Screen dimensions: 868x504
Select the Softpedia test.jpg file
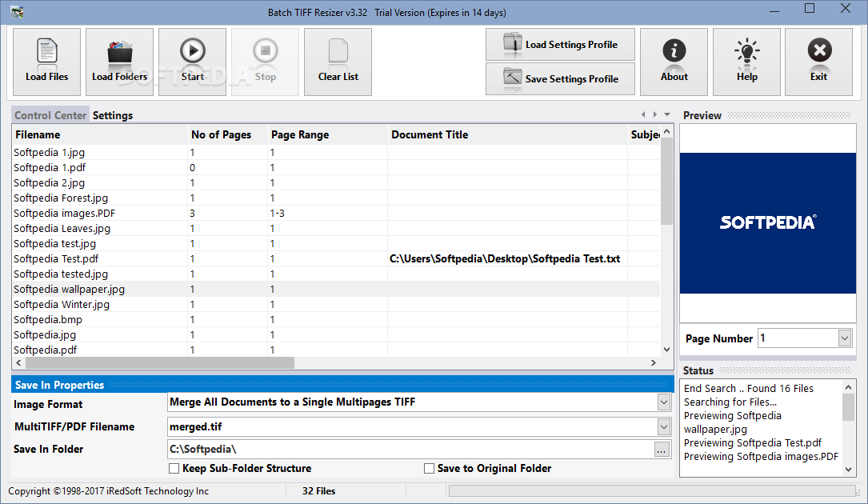336,244
